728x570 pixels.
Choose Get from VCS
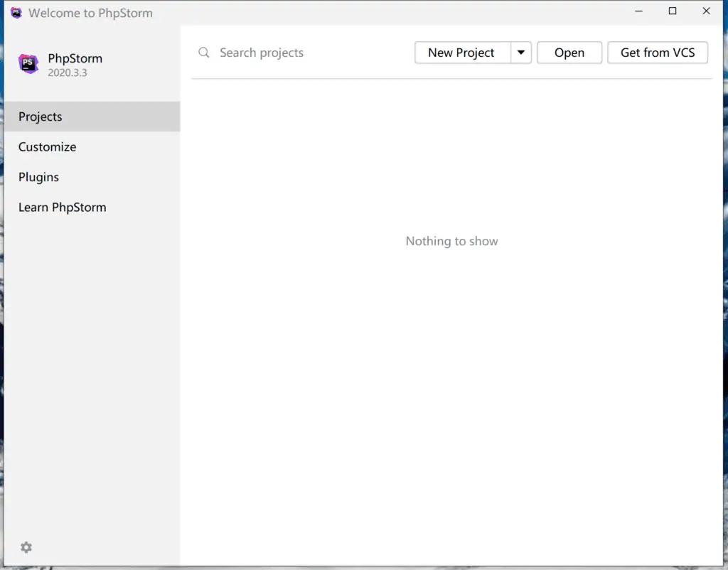pyautogui.click(x=657, y=53)
